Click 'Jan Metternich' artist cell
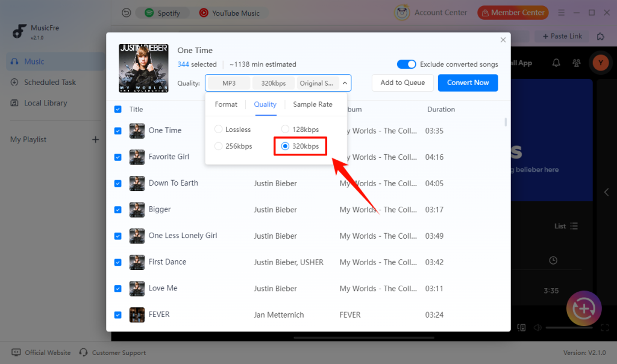This screenshot has height=364, width=617. tap(278, 315)
